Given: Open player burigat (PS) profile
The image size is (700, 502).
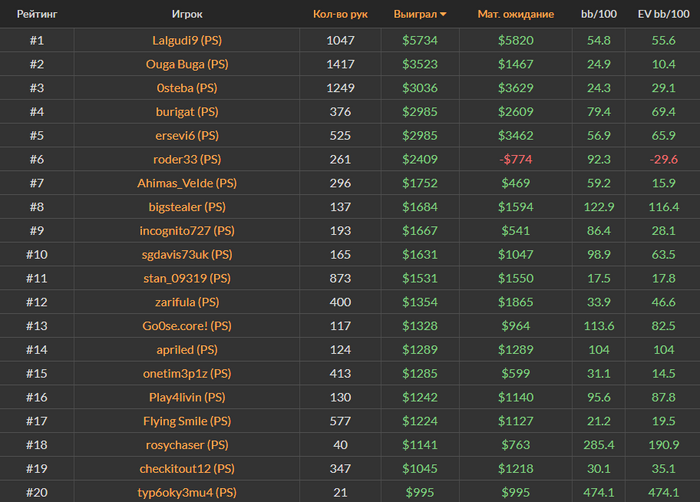Looking at the screenshot, I should click(x=186, y=112).
